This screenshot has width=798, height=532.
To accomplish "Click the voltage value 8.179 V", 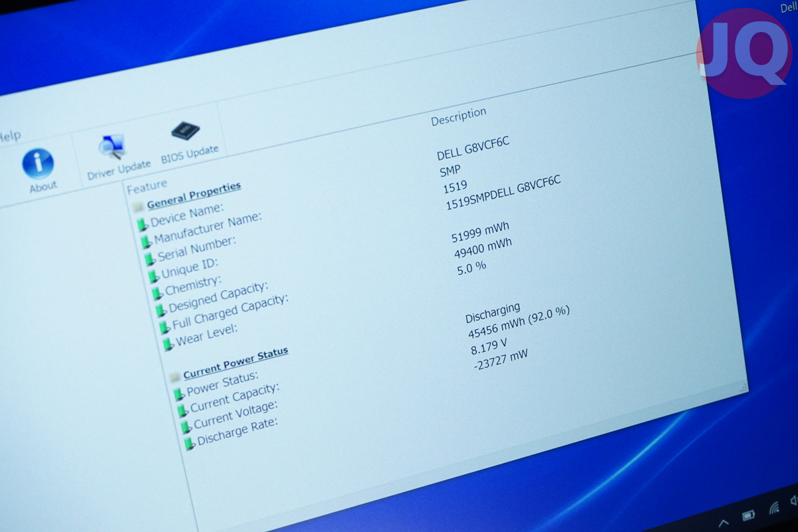I will click(x=489, y=347).
